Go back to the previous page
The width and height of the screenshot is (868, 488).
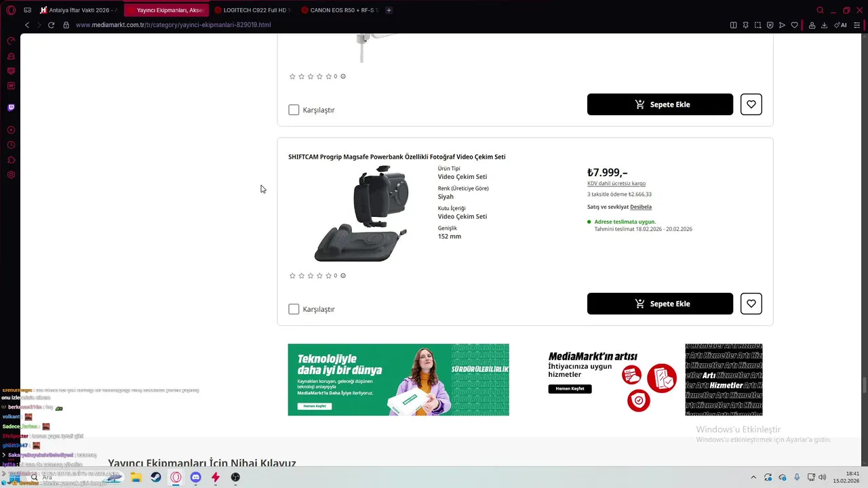coord(27,25)
